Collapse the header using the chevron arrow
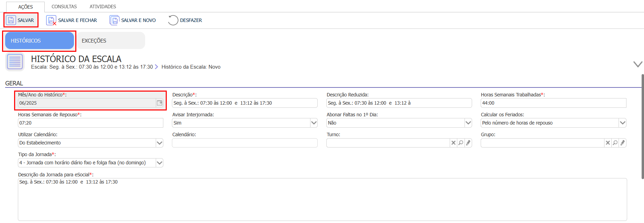The height and width of the screenshot is (223, 644). (637, 64)
